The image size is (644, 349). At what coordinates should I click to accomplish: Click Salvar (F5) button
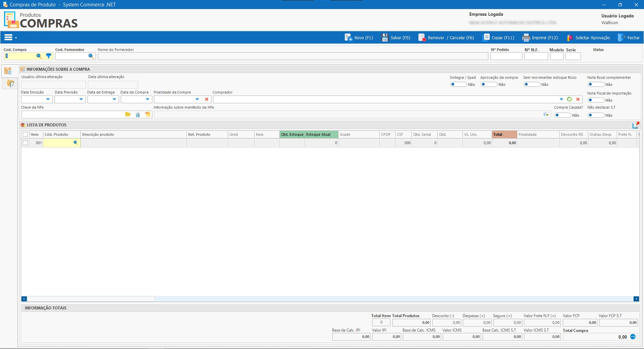click(x=396, y=38)
